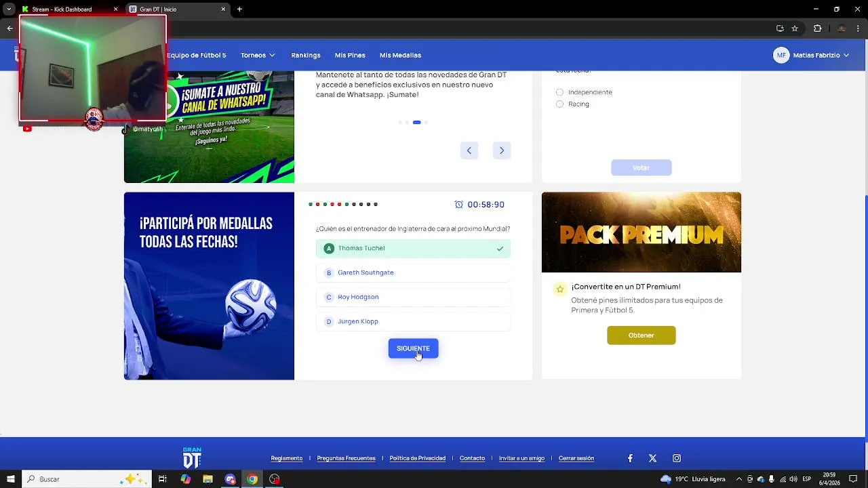Click the first green quiz progress dot
This screenshot has width=868, height=488.
pos(311,204)
